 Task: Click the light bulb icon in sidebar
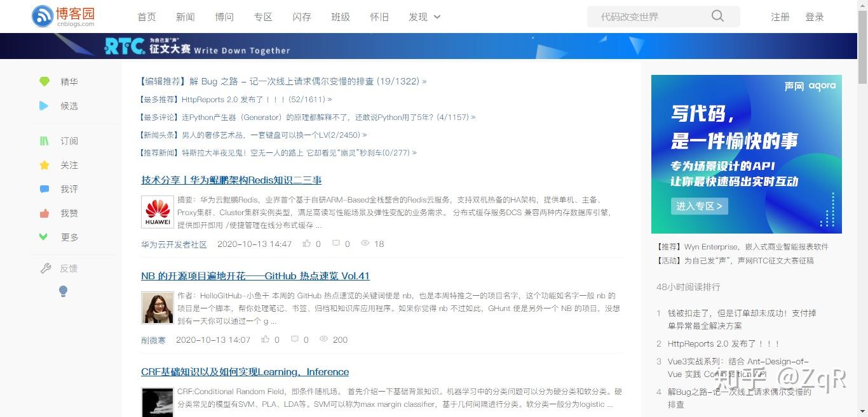click(x=63, y=291)
